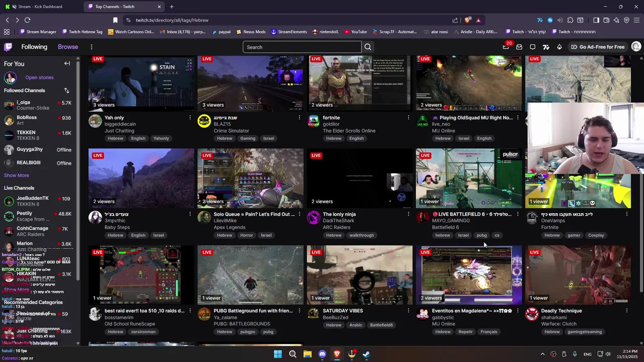Click the walkthrough tag
The image size is (644, 362).
[x=361, y=235]
